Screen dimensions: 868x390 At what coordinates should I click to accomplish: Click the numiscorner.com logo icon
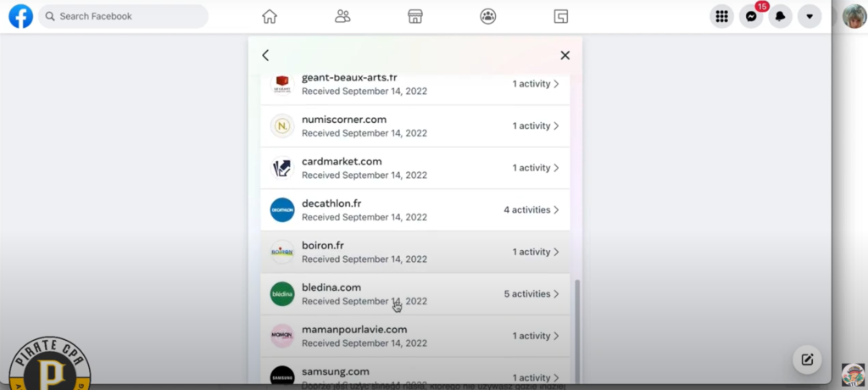[x=282, y=125]
